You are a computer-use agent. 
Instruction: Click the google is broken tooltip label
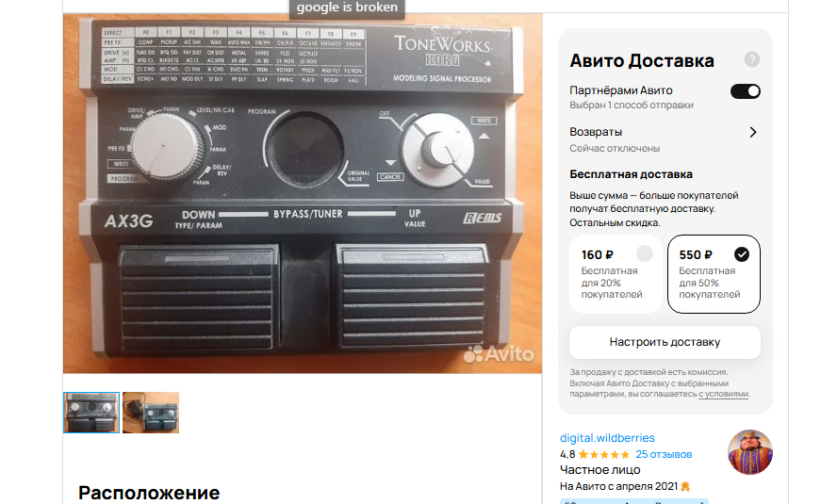point(347,8)
